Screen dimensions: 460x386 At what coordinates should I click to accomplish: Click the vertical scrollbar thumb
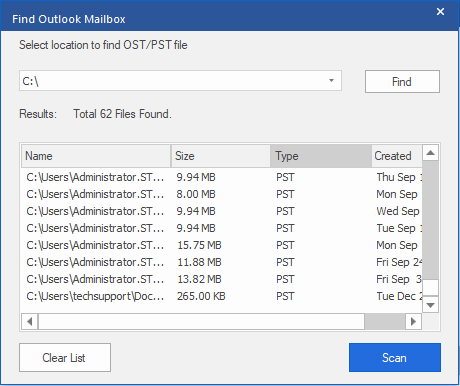tap(430, 287)
